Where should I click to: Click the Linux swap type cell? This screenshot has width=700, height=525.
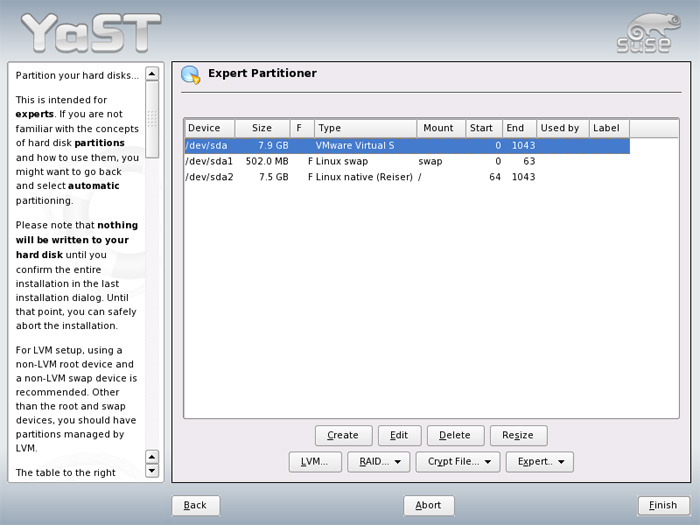[342, 161]
